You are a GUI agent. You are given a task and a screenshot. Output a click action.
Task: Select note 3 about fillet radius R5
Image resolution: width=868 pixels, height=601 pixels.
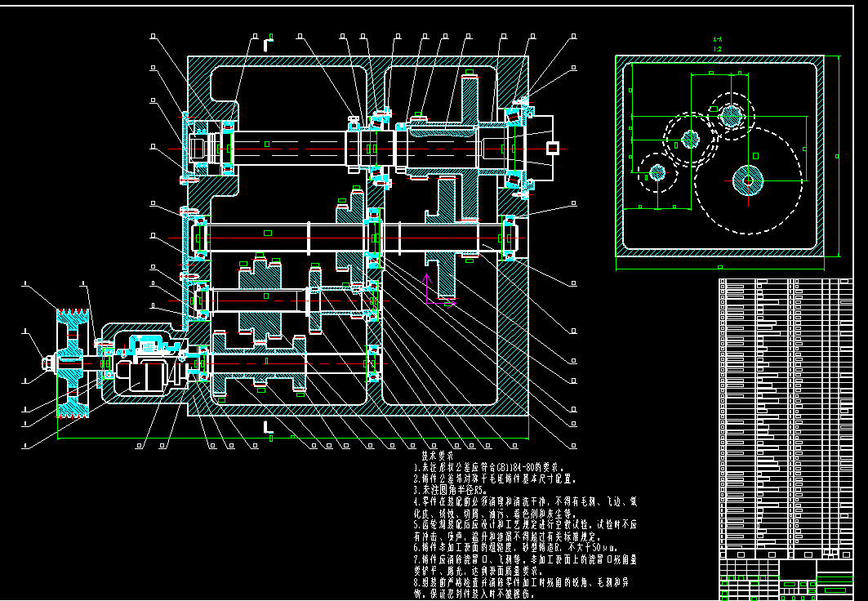tap(451, 490)
